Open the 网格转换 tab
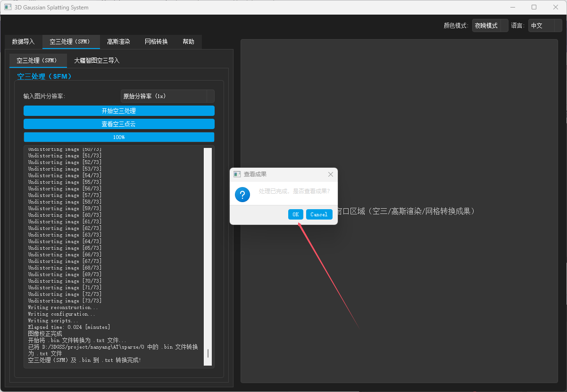The height and width of the screenshot is (392, 567). tap(156, 41)
